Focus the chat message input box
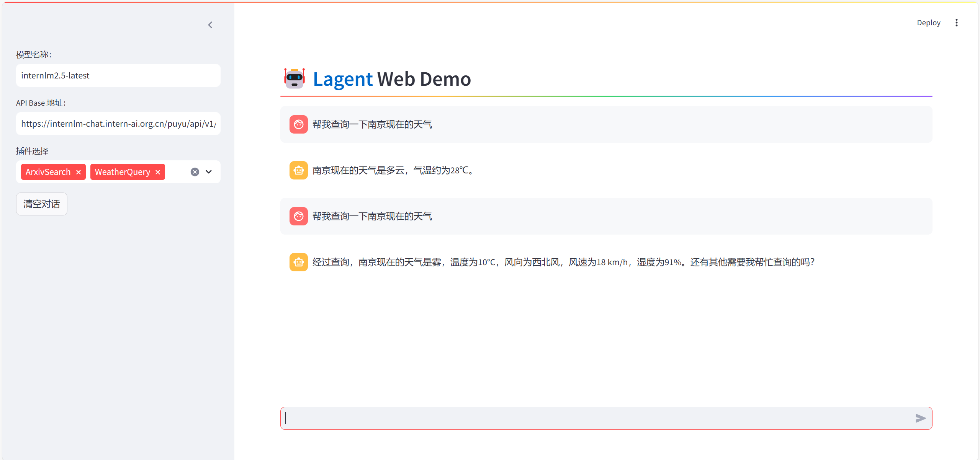Screen dimensions: 980x460 [597, 418]
